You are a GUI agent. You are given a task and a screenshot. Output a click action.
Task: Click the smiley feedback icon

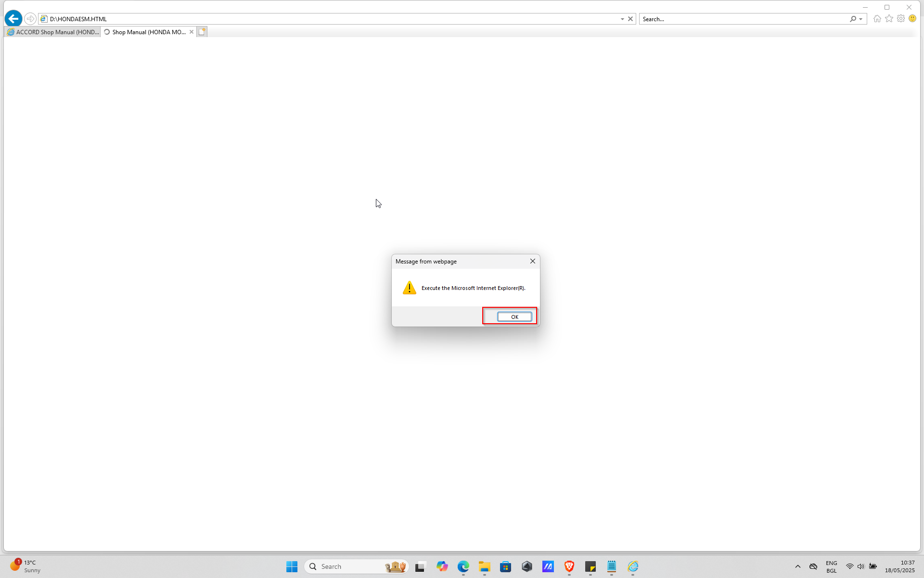pyautogui.click(x=912, y=18)
